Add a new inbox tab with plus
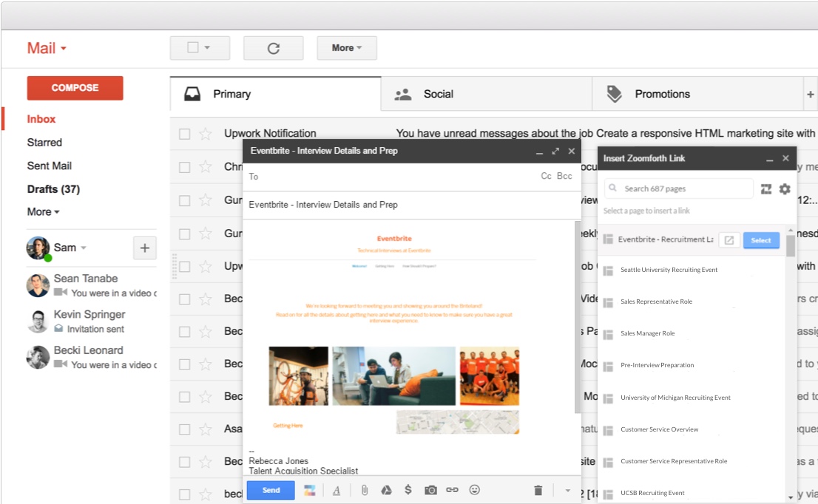Screen dimensions: 818x504 coord(810,95)
